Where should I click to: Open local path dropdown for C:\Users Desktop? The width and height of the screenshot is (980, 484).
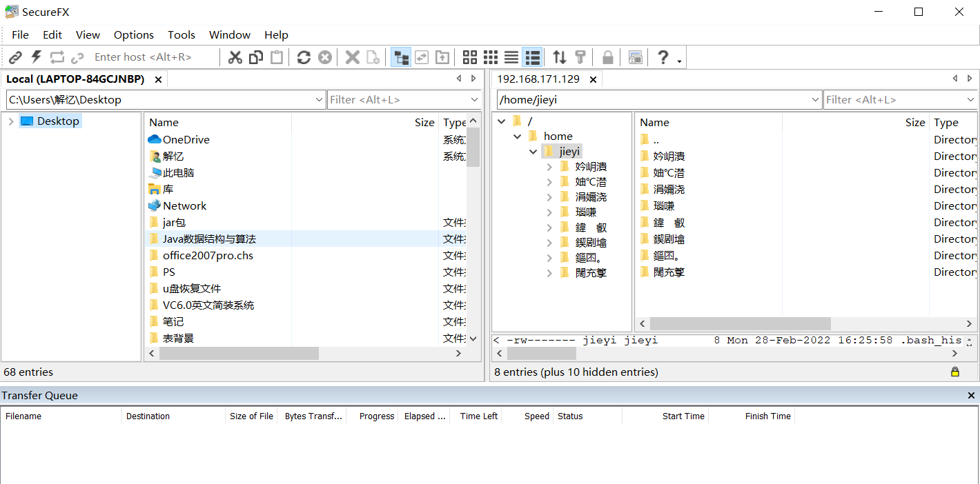(x=319, y=100)
